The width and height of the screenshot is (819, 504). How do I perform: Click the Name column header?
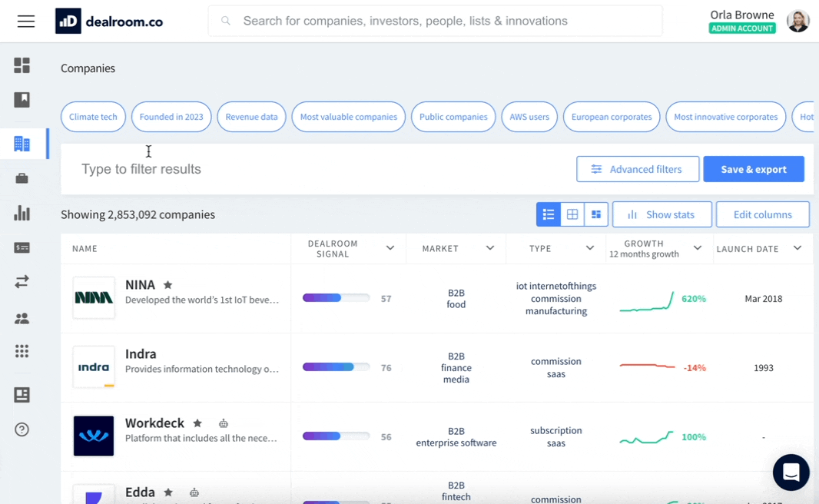tap(85, 249)
